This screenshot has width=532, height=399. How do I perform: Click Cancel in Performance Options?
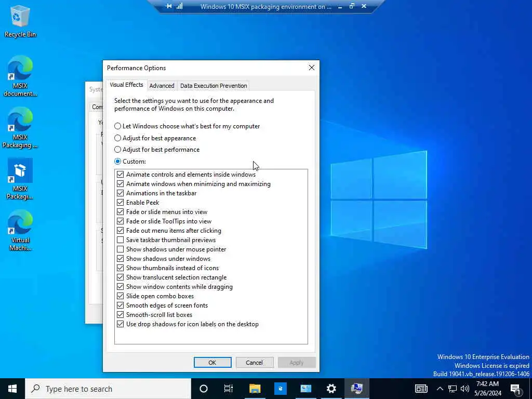[x=255, y=362]
